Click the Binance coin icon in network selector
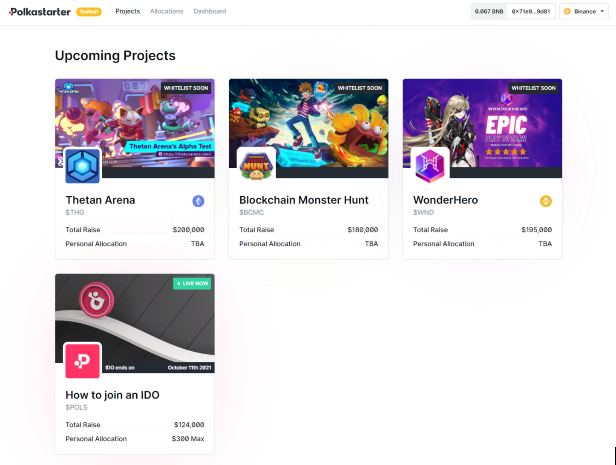 (x=567, y=11)
